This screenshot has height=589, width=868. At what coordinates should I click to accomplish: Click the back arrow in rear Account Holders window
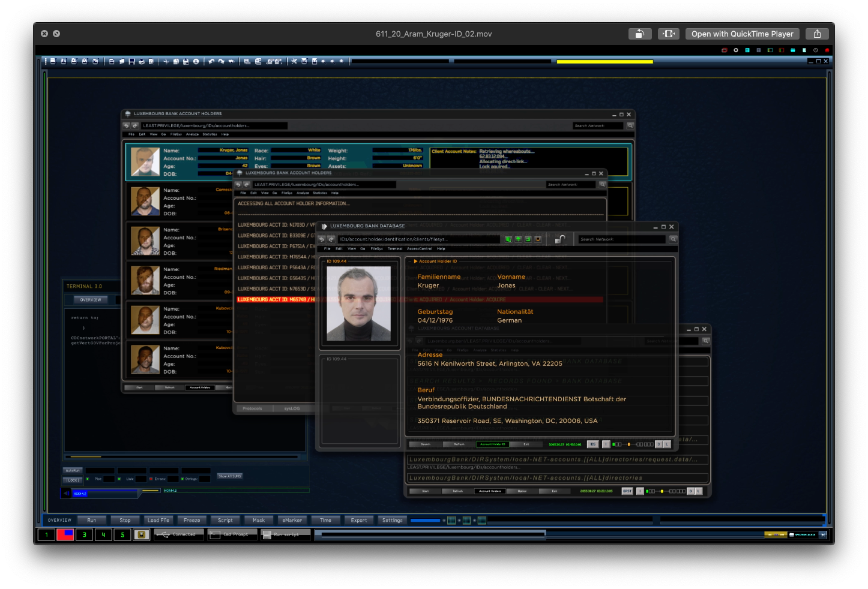click(126, 125)
